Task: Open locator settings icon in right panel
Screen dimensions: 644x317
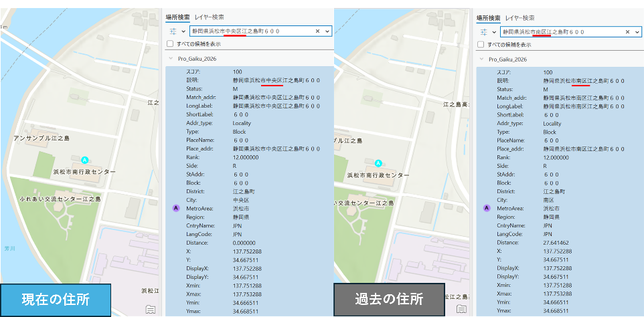Action: 483,31
